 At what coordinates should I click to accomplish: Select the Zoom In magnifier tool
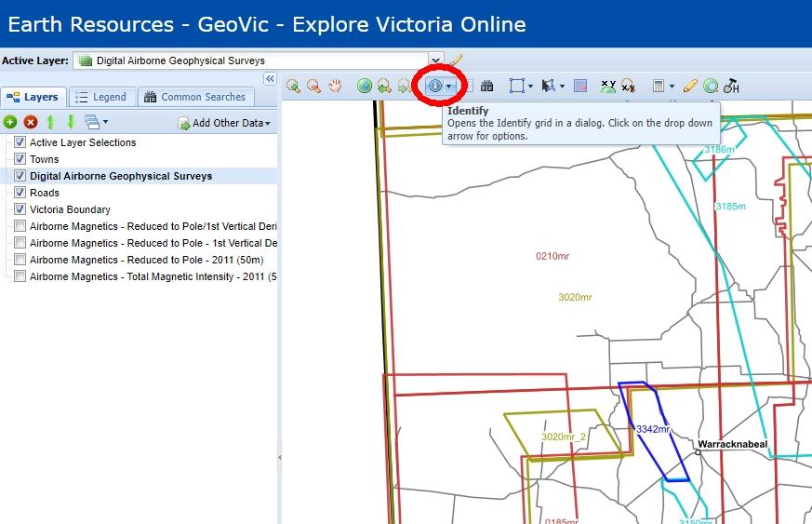coord(294,87)
